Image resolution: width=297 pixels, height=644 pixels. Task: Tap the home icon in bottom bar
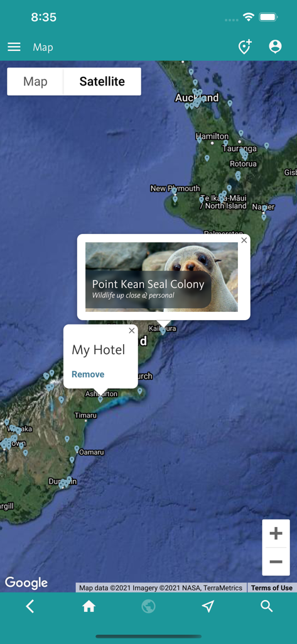[89, 606]
